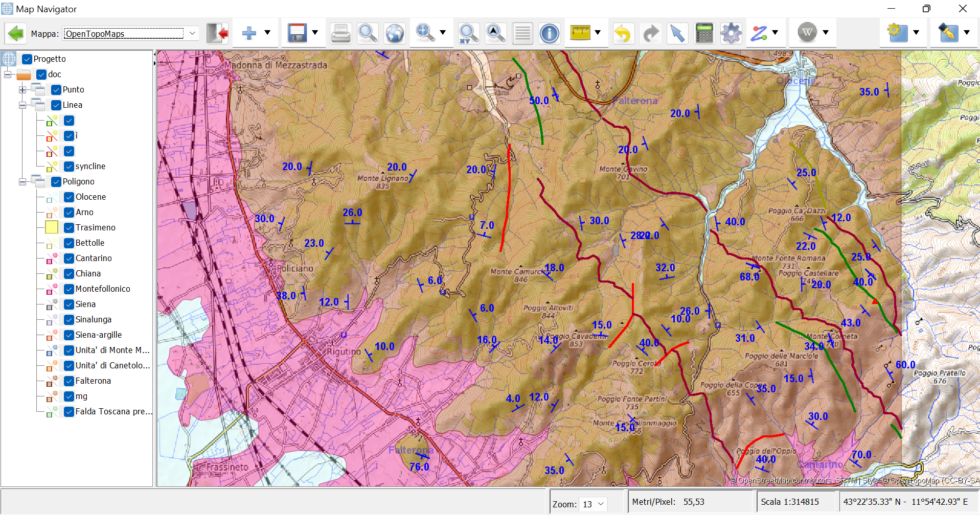The image size is (980, 515).
Task: Click the yellow Trasimeno color swatch
Action: tap(52, 227)
